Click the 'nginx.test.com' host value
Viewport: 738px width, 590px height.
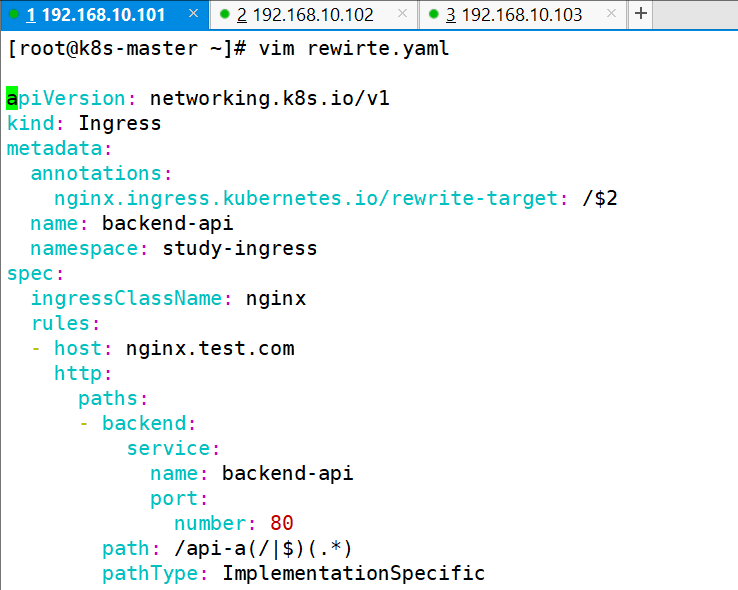coord(210,349)
